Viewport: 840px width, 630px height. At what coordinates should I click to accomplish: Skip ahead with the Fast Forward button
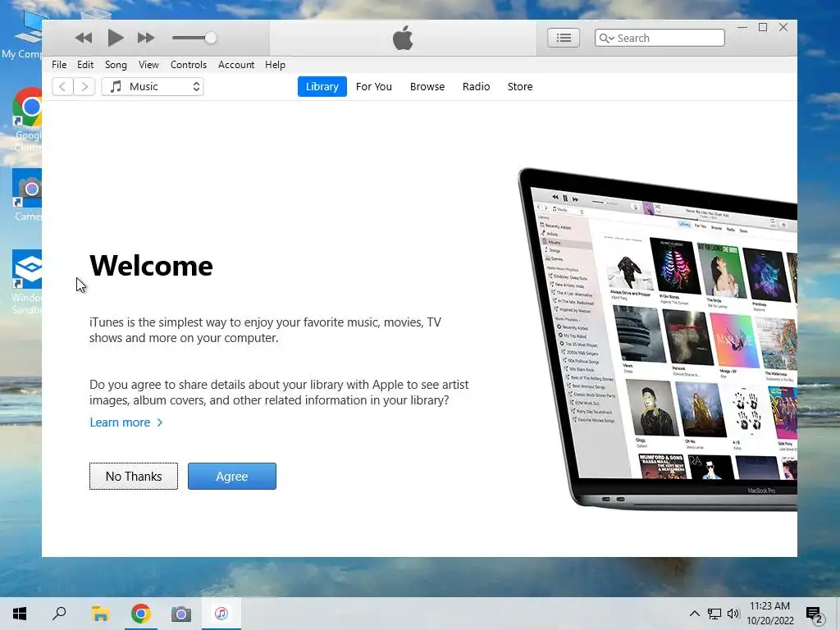146,38
